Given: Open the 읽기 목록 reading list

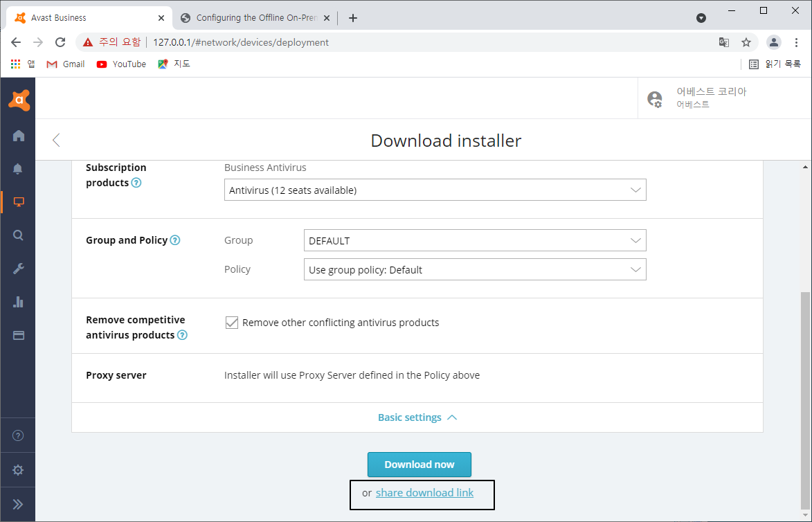Looking at the screenshot, I should tap(775, 64).
